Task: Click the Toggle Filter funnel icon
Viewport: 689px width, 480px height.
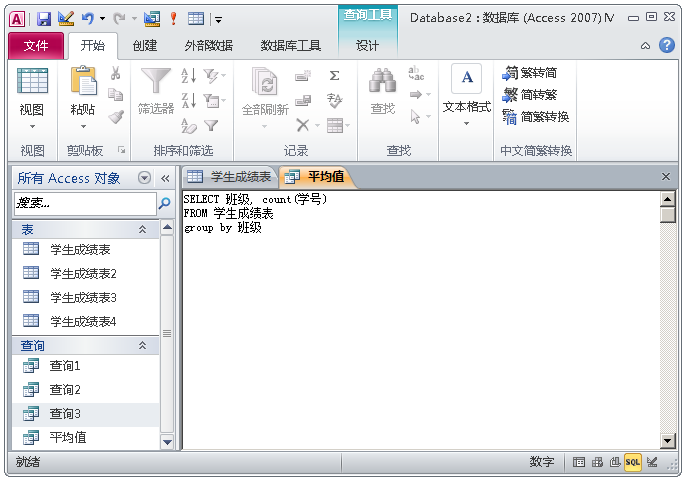Action: pos(211,126)
